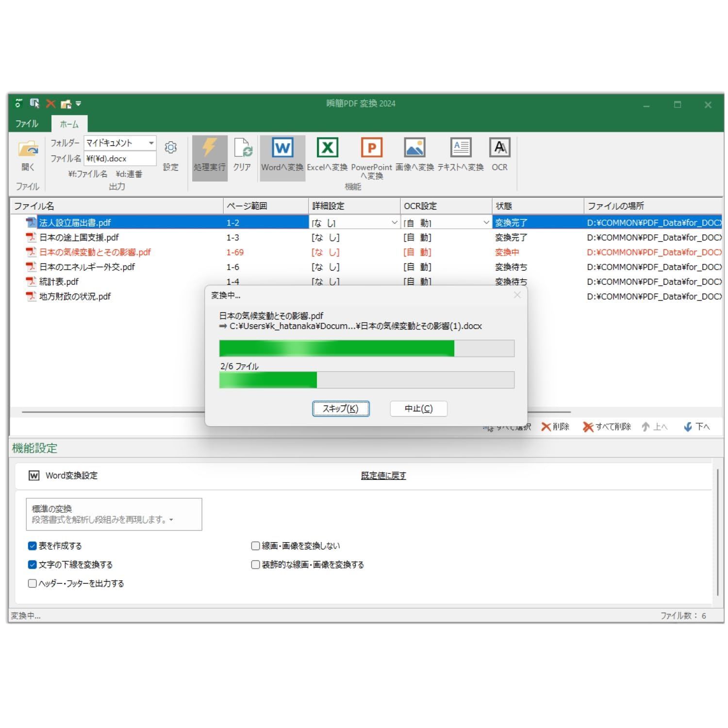Toggle the 表を作成する checkbox

click(x=33, y=546)
